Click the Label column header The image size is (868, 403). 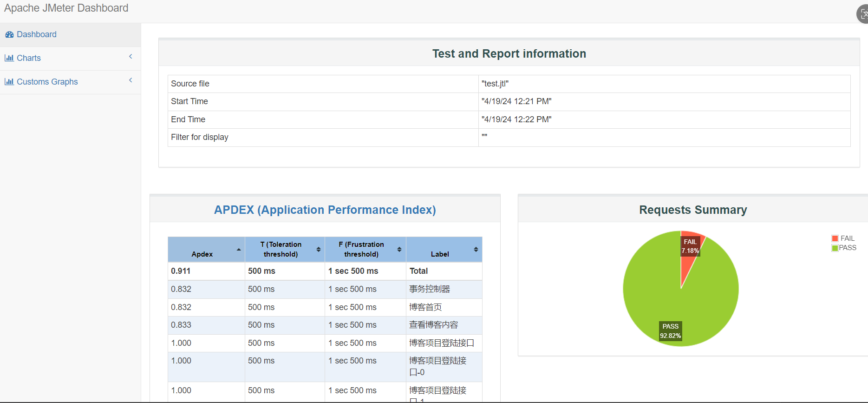444,250
